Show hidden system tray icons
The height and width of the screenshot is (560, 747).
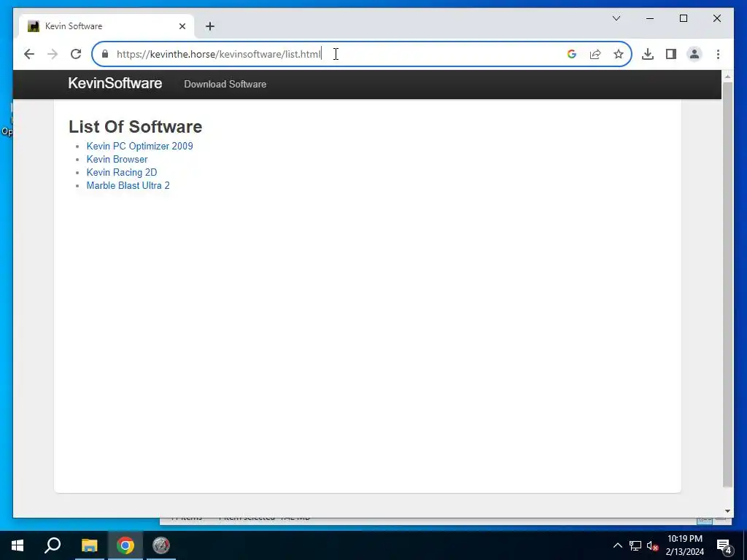[x=617, y=545]
